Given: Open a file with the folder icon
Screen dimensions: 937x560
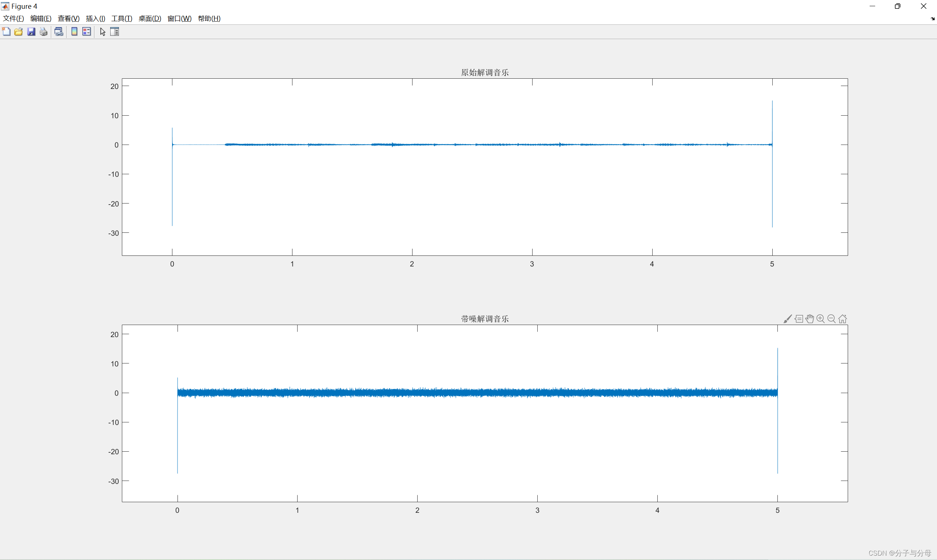Looking at the screenshot, I should point(19,32).
